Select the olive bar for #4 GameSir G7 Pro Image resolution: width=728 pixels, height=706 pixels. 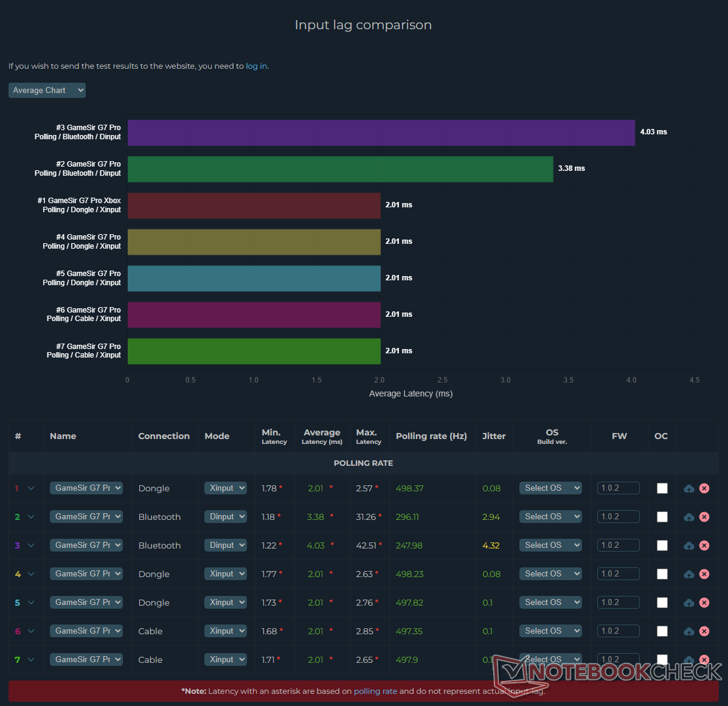[254, 242]
